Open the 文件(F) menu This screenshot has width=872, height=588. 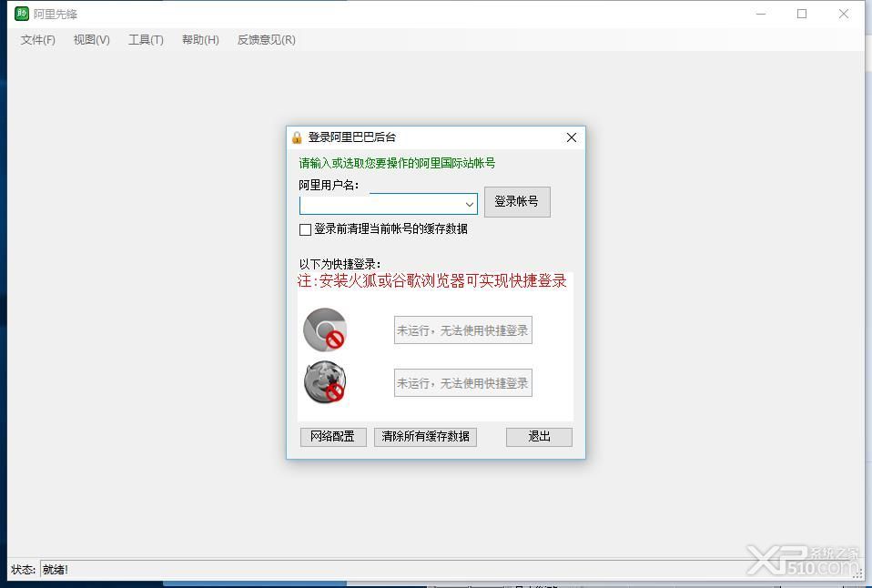[38, 40]
